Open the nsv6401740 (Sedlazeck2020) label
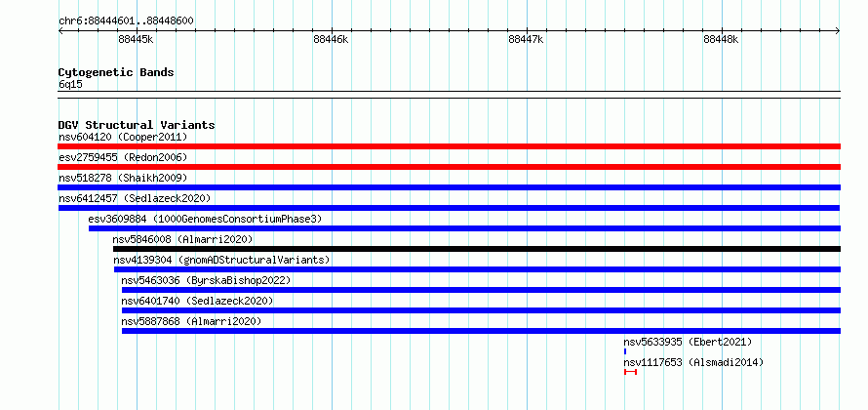This screenshot has width=868, height=410. click(197, 301)
